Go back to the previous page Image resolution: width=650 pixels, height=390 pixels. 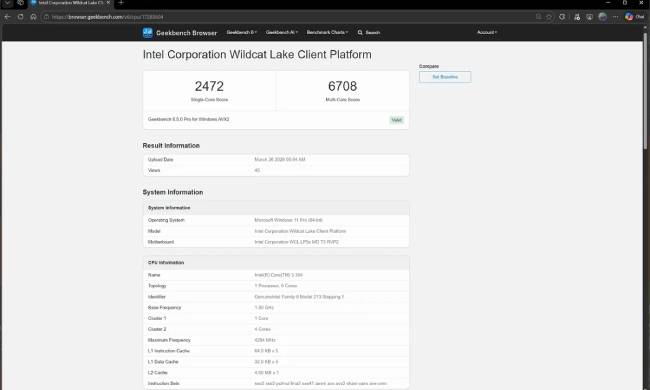coord(7,17)
